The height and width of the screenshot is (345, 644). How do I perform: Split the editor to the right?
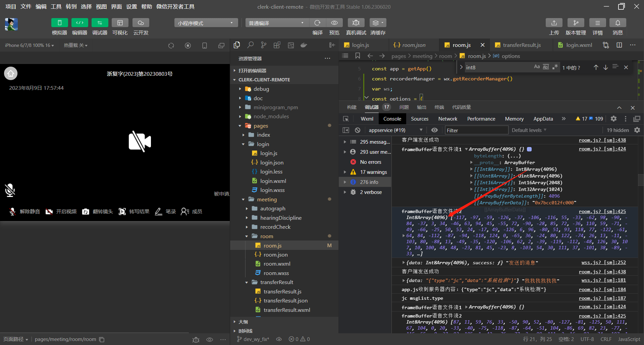click(x=619, y=45)
